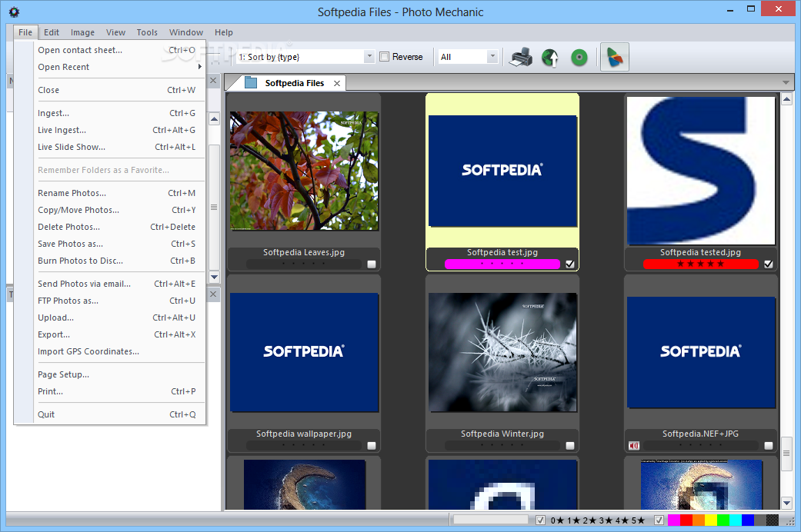
Task: Select the blue color class swatch
Action: point(748,520)
